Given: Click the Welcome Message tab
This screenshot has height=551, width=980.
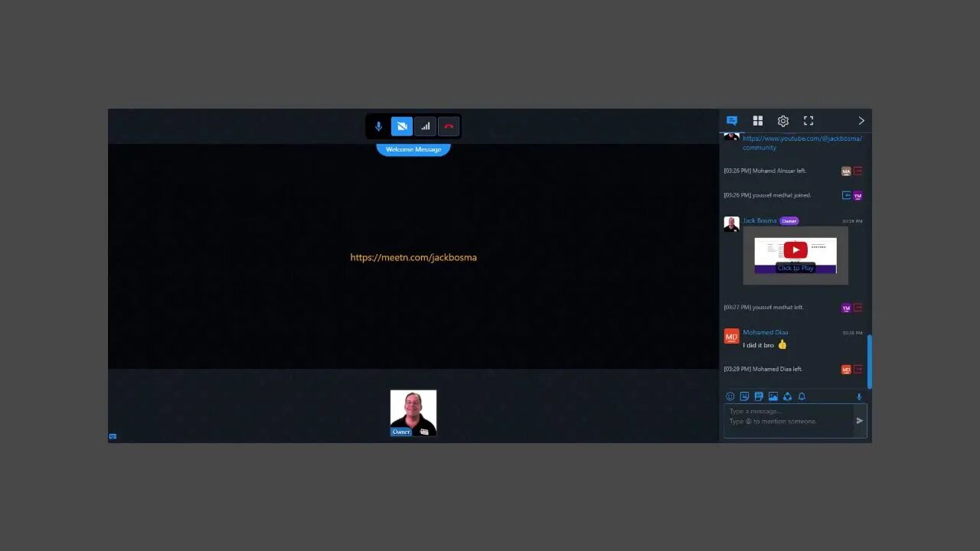Looking at the screenshot, I should coord(413,149).
